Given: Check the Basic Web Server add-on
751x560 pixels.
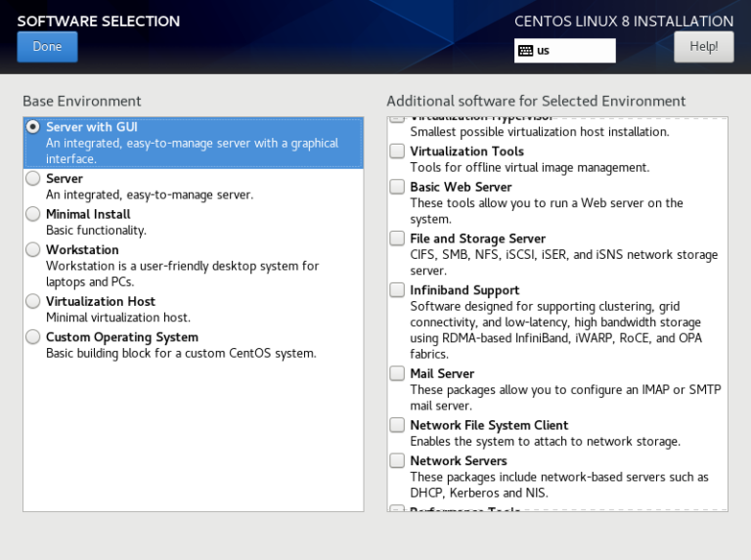Looking at the screenshot, I should point(397,187).
